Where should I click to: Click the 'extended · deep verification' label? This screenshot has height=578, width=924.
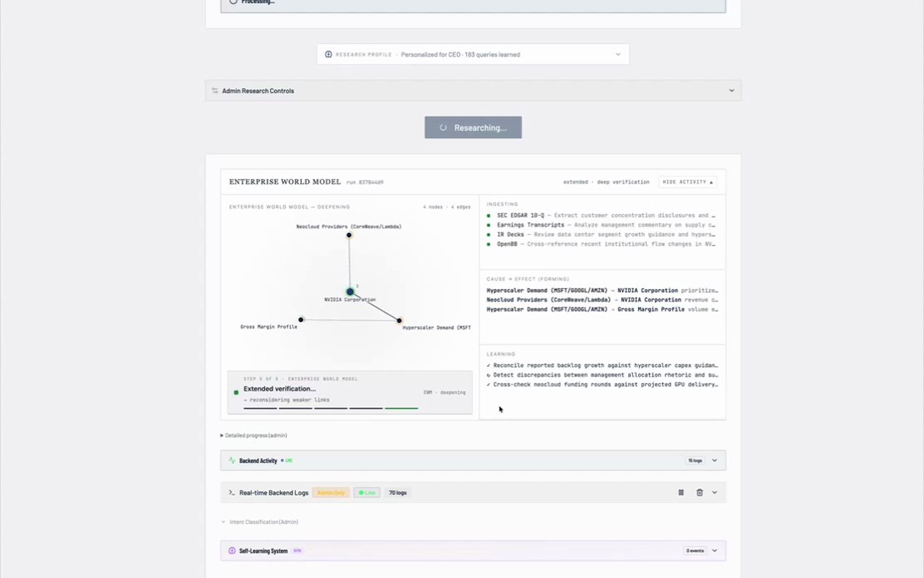click(606, 182)
